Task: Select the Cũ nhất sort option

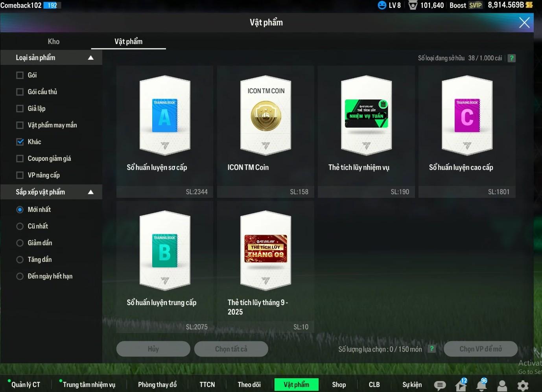Action: [x=20, y=226]
